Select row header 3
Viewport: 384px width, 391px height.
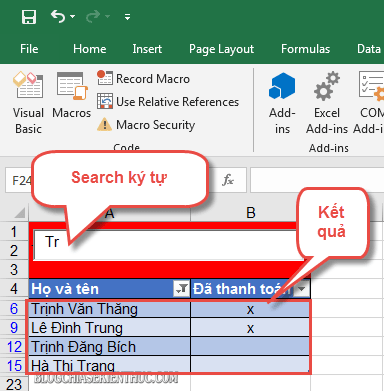[x=14, y=269]
